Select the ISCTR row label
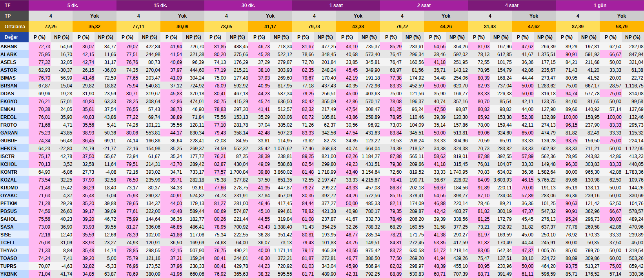This screenshot has width=644, height=278. coord(14,156)
